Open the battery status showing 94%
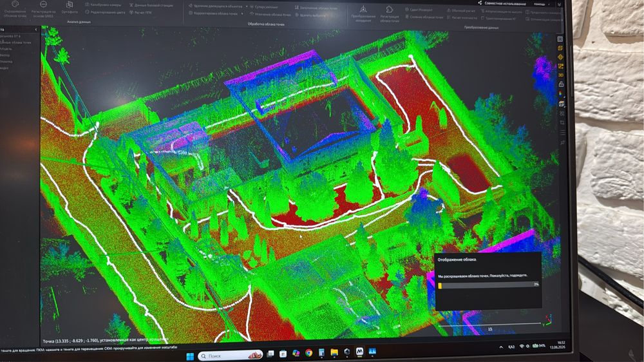 (538, 346)
